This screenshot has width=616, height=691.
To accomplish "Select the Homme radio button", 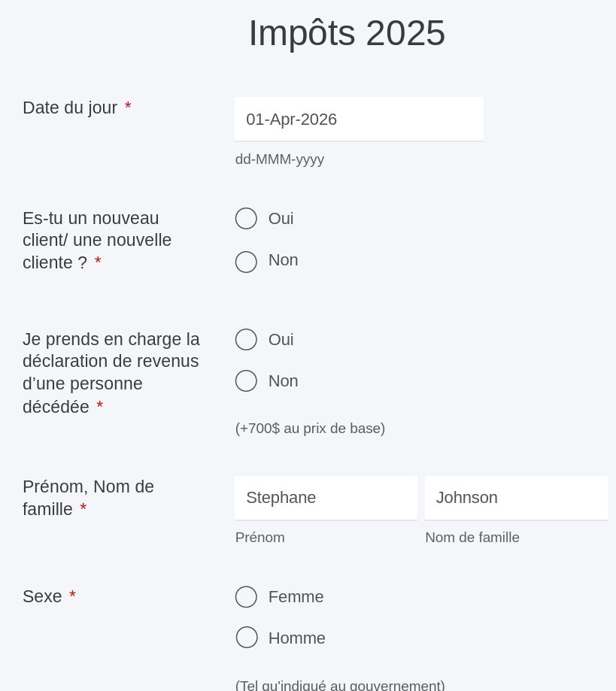I will [246, 638].
